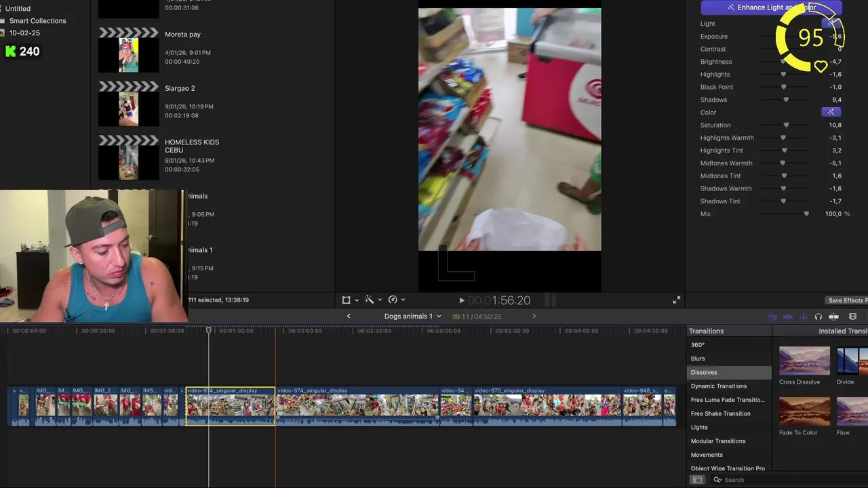868x488 pixels.
Task: Go forward in timeline history
Action: (x=534, y=316)
